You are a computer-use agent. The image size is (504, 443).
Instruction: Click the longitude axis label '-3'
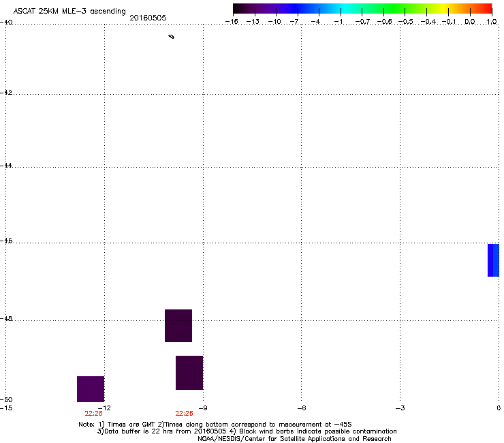pos(400,408)
